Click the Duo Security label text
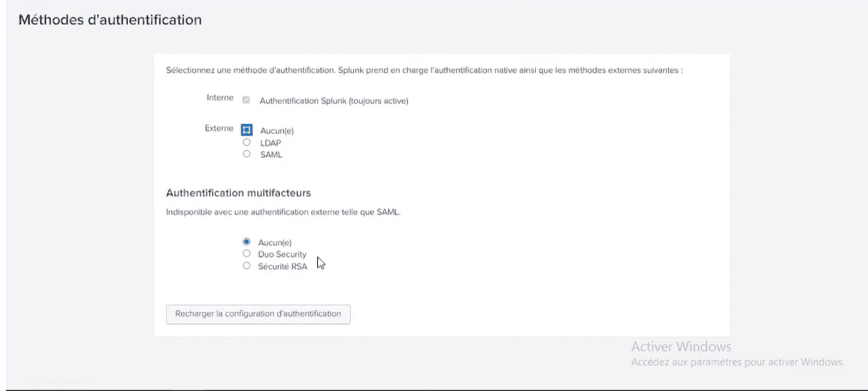Screen dimensions: 868x391 tap(283, 254)
